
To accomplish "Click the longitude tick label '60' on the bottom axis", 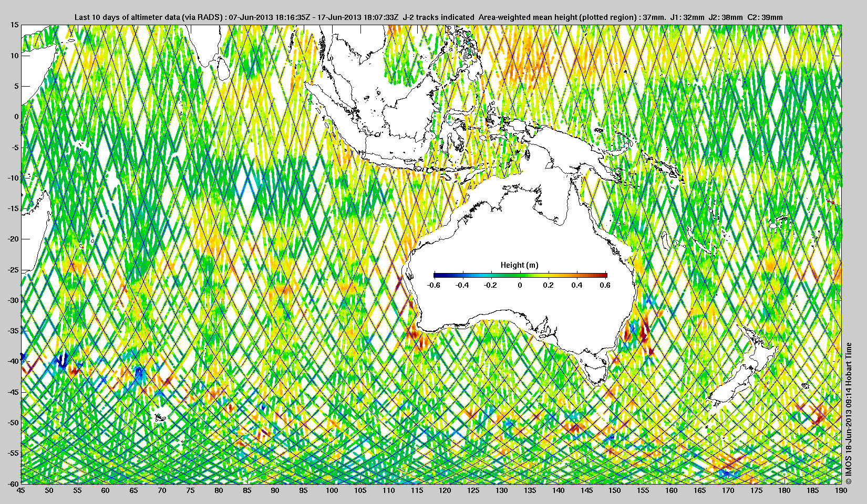I will (105, 490).
